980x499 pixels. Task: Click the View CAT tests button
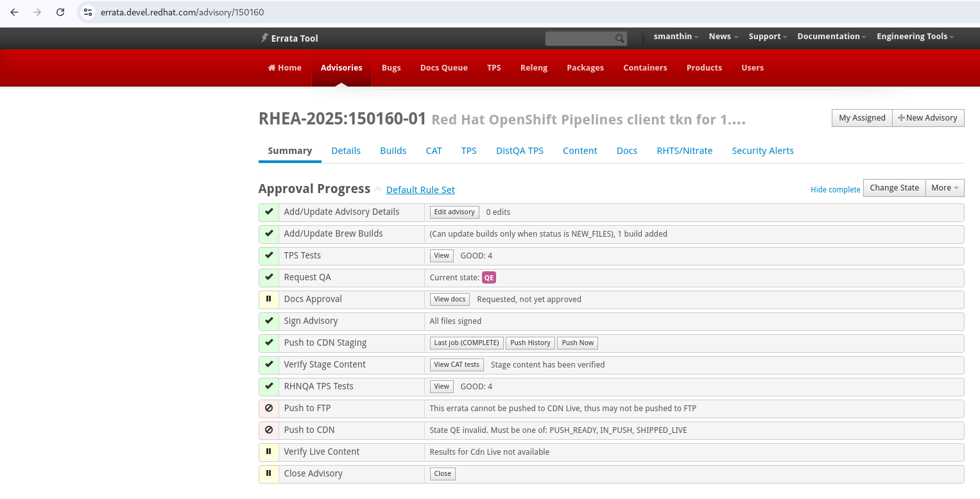coord(457,364)
